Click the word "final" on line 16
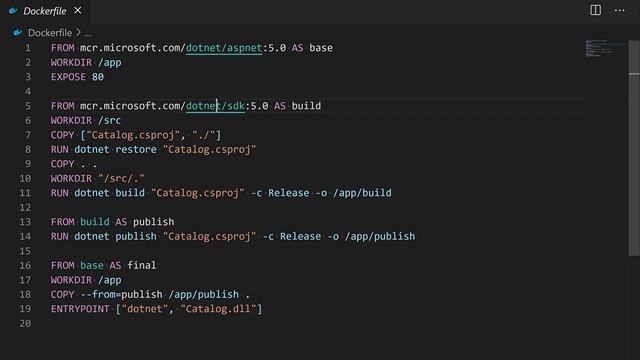The image size is (640, 360). coord(142,265)
